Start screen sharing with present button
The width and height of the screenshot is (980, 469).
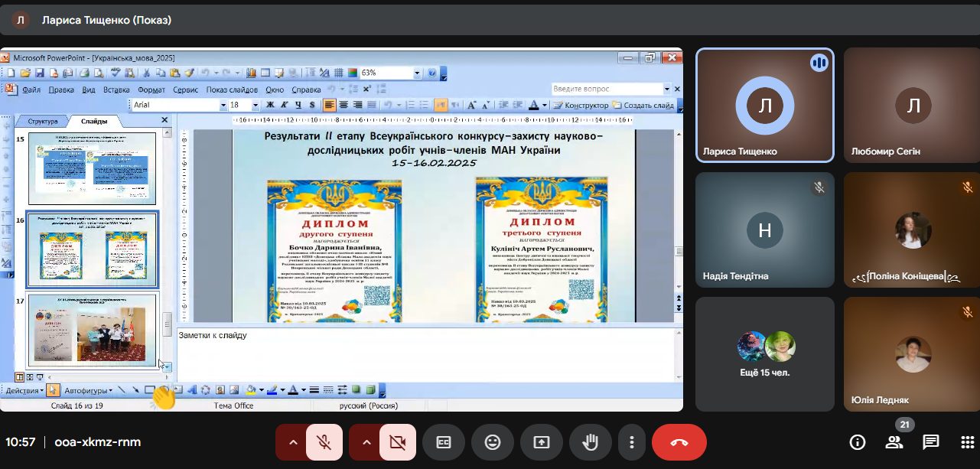click(x=542, y=442)
